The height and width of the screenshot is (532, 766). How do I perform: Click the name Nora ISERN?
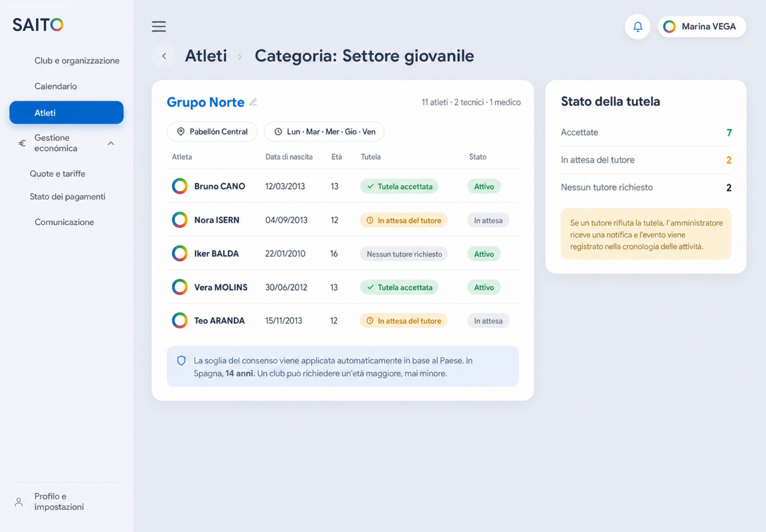pos(217,220)
